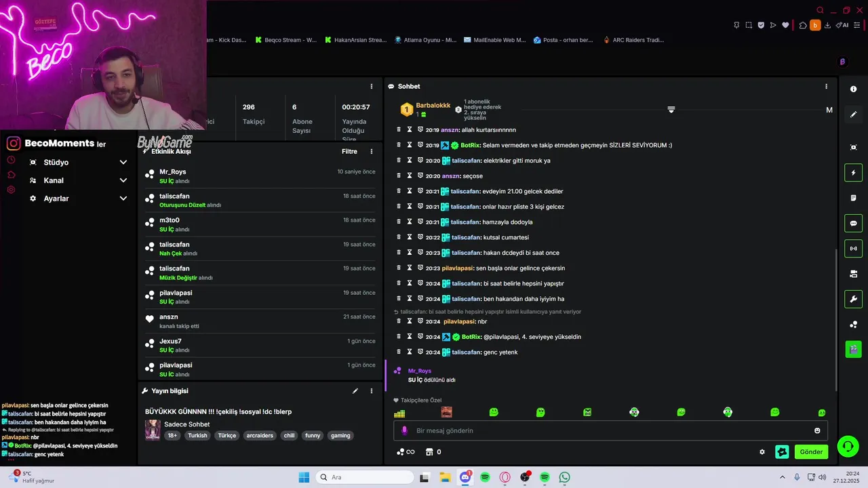Click Barbalokkk top gifter name
Screen dimensions: 868x488
click(x=433, y=106)
